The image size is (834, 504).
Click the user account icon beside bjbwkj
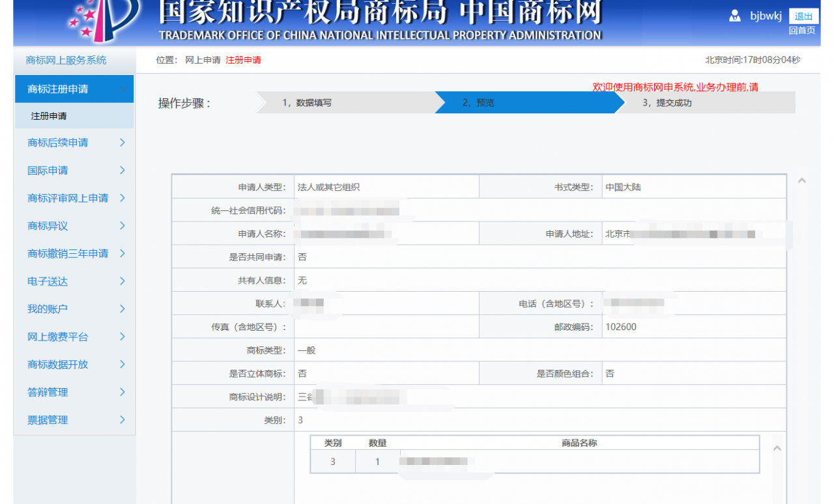click(736, 16)
